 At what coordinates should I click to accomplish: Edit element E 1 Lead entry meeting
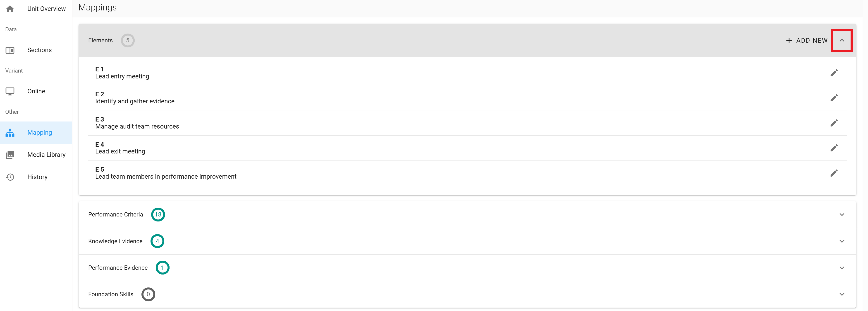[834, 73]
